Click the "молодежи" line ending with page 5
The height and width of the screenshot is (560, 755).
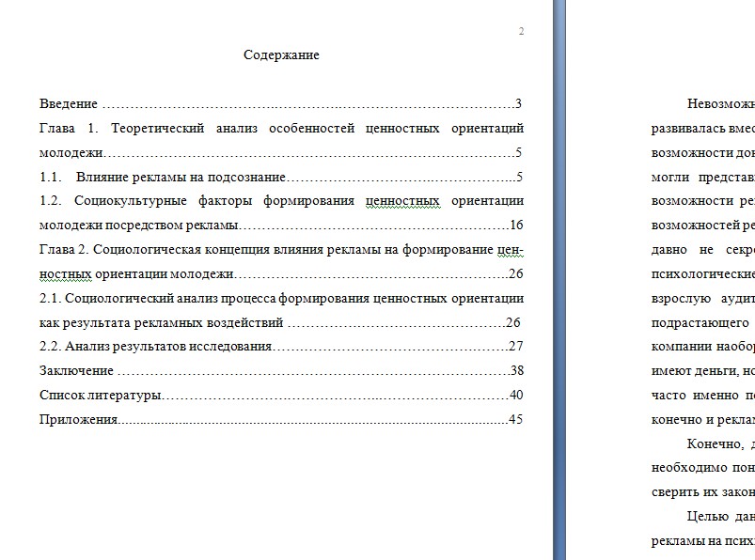[281, 152]
